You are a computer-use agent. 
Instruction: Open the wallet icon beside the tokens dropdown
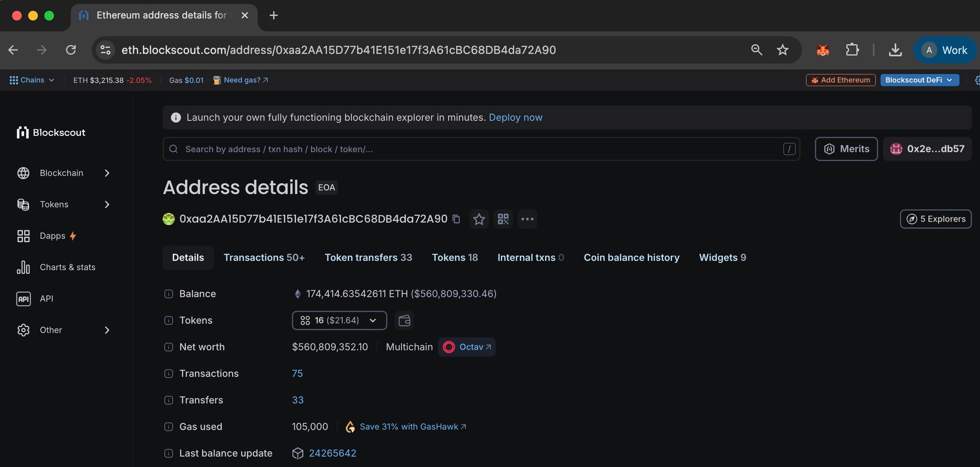pos(404,320)
